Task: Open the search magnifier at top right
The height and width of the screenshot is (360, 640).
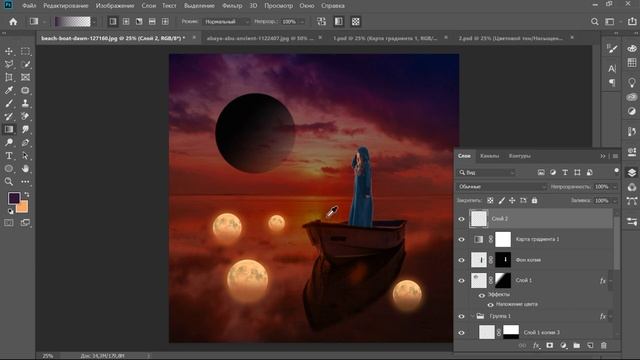Action: 595,22
